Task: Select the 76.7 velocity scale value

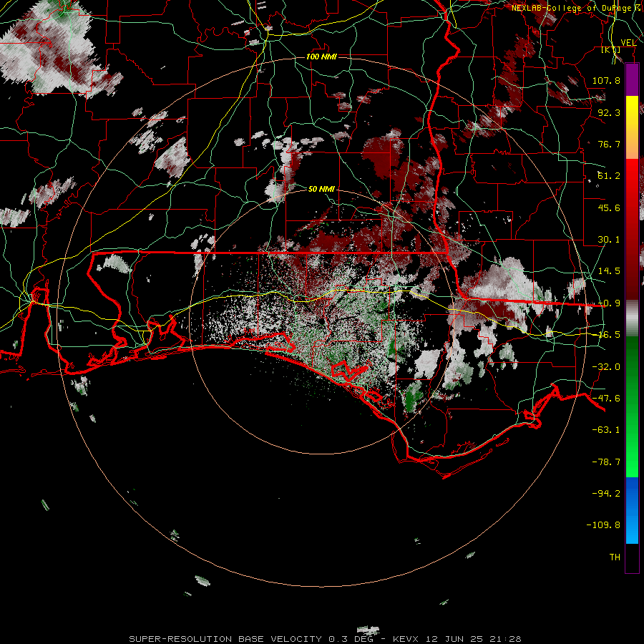Action: coord(609,144)
